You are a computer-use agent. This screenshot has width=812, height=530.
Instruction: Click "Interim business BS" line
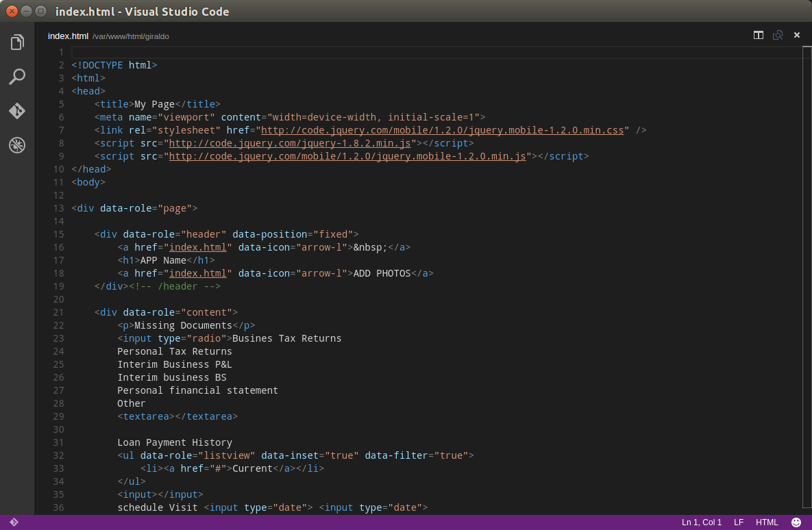(x=172, y=377)
